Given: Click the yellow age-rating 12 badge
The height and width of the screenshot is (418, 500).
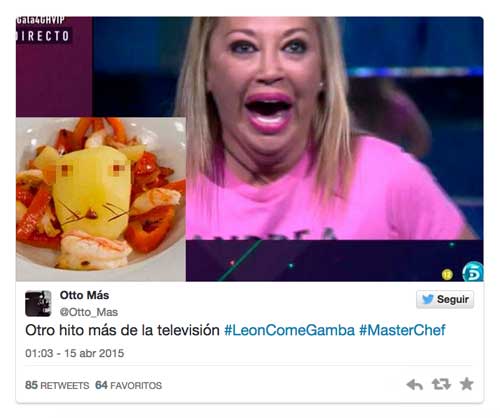Looking at the screenshot, I should [447, 274].
